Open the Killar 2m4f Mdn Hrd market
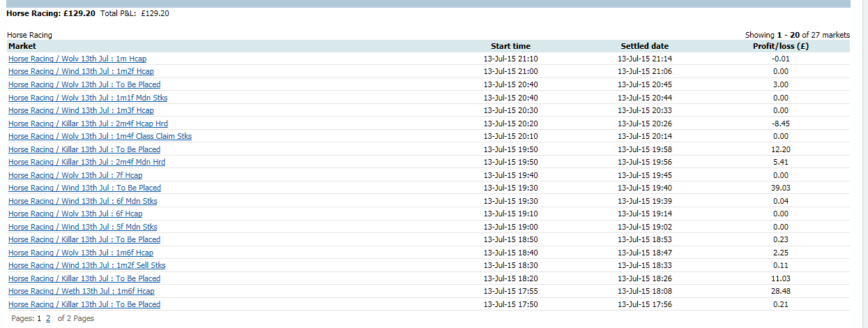Image resolution: width=868 pixels, height=328 pixels. tap(86, 162)
